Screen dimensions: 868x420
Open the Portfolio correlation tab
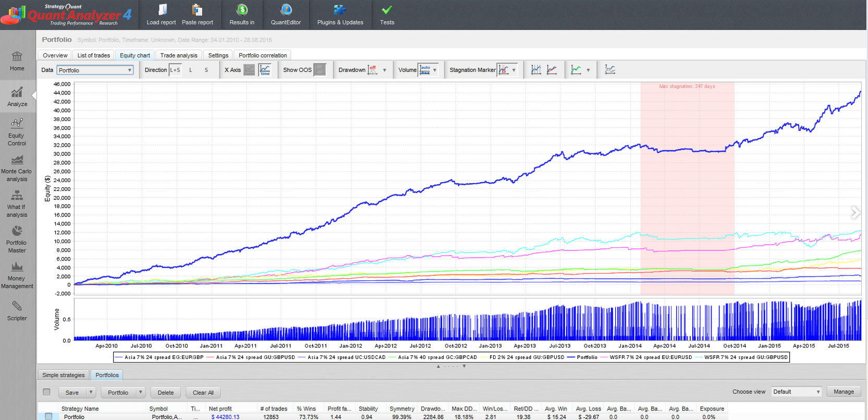(263, 55)
